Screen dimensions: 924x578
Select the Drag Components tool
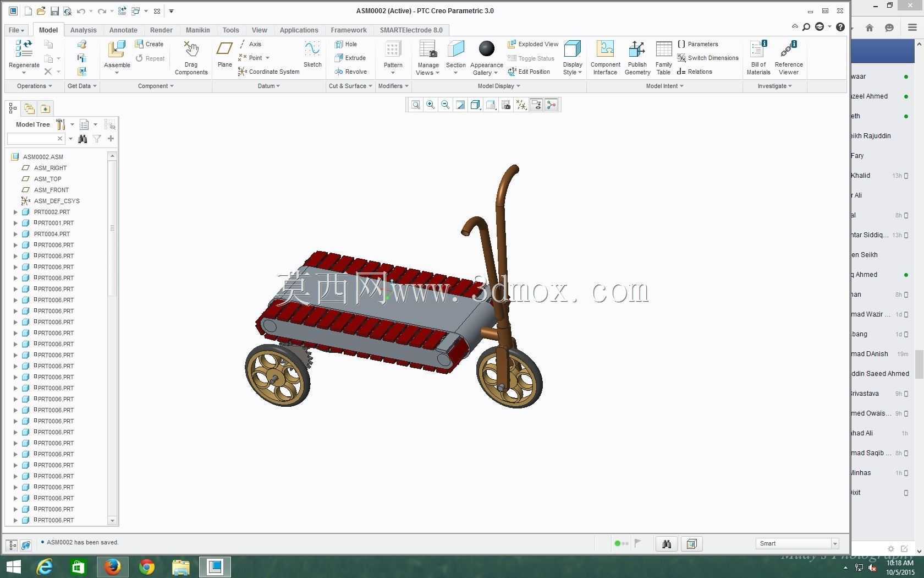coord(191,57)
